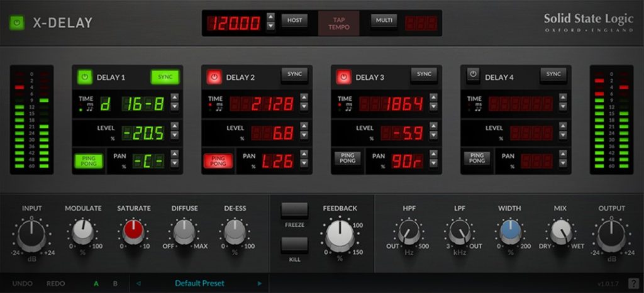Load the next preset with right arrow
The height and width of the screenshot is (293, 644).
click(x=259, y=284)
